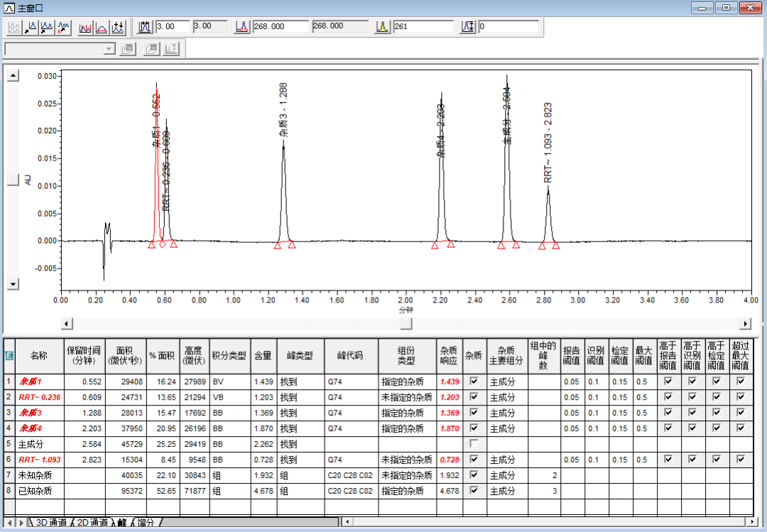Click the table properties icon at the grid corner
The width and height of the screenshot is (767, 532).
pos(9,356)
